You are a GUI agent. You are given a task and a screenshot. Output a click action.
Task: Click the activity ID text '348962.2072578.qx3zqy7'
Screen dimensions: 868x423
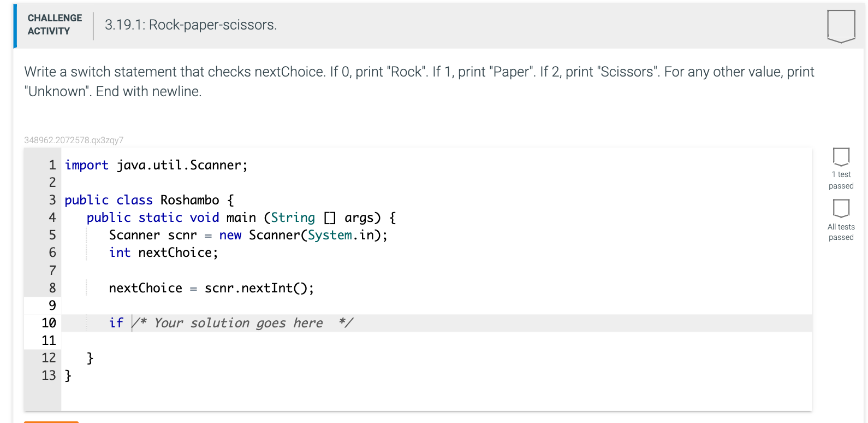[x=74, y=140]
